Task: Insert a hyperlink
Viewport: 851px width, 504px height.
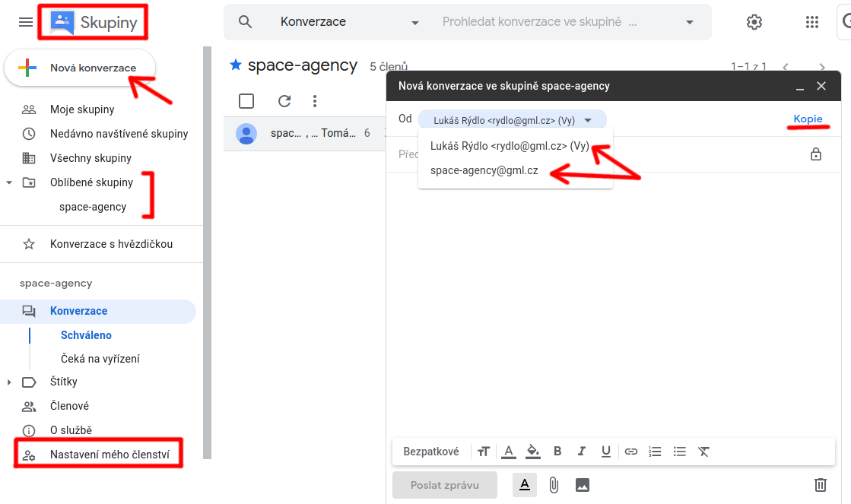Action: point(630,452)
